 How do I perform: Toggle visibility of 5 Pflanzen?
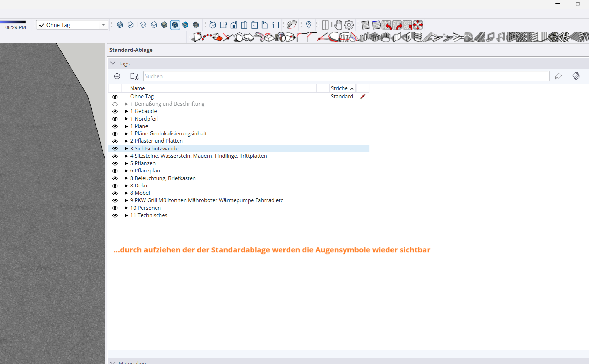pyautogui.click(x=115, y=163)
